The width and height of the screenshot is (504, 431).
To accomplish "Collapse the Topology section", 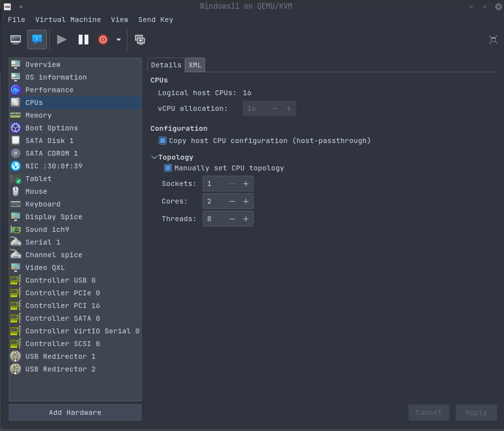I will point(154,157).
